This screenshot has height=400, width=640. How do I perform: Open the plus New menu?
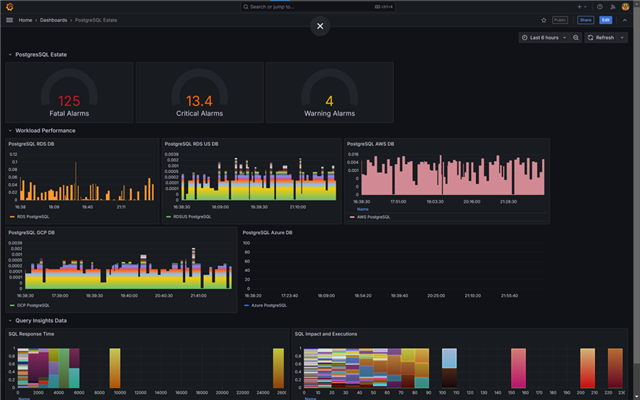[582, 7]
